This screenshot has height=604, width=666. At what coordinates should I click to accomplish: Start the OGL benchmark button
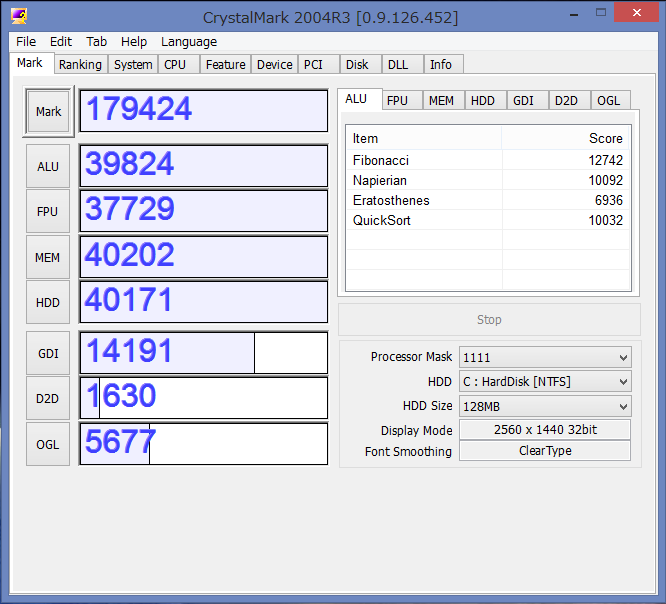click(48, 444)
